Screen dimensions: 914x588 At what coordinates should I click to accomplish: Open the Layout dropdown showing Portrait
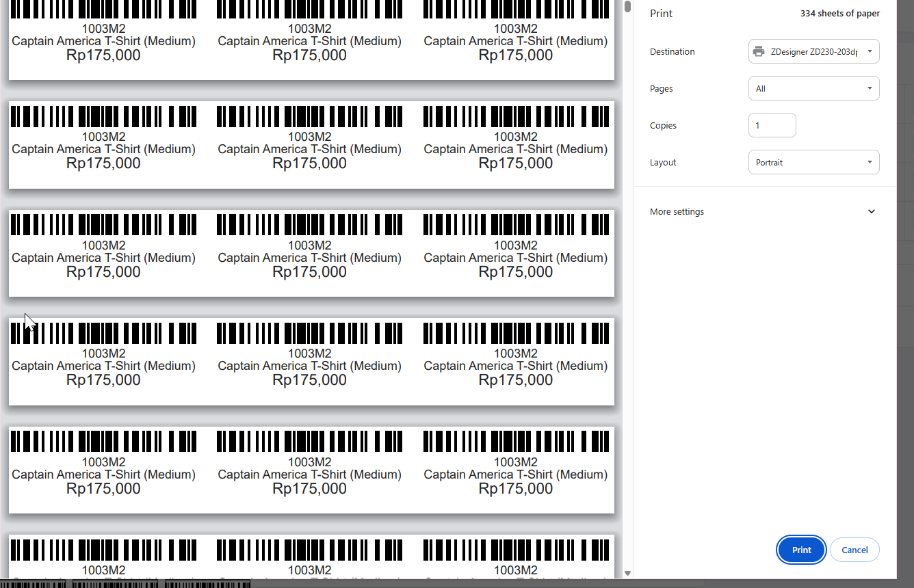point(814,163)
